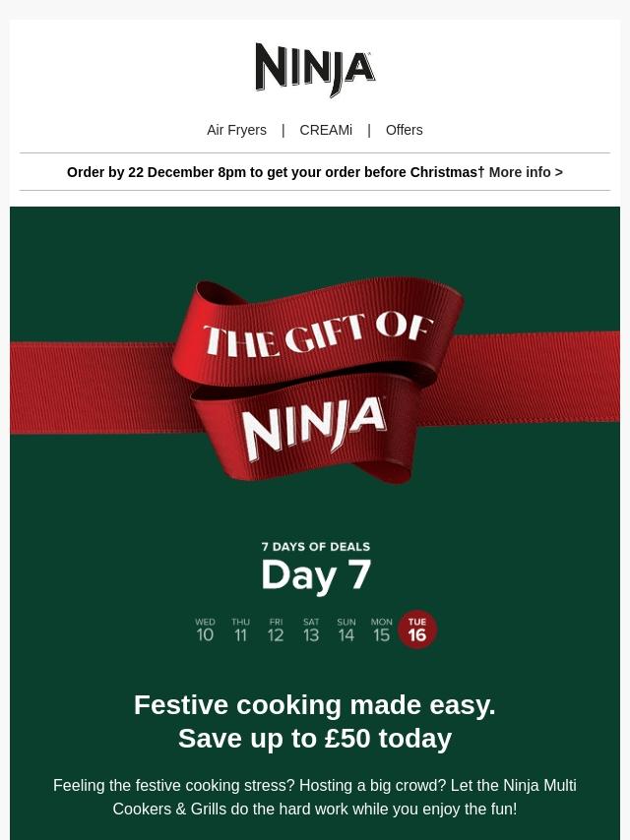Screen dimensions: 630x840
Task: Select the Tue 16 highlighted day circle
Action: pos(417,630)
